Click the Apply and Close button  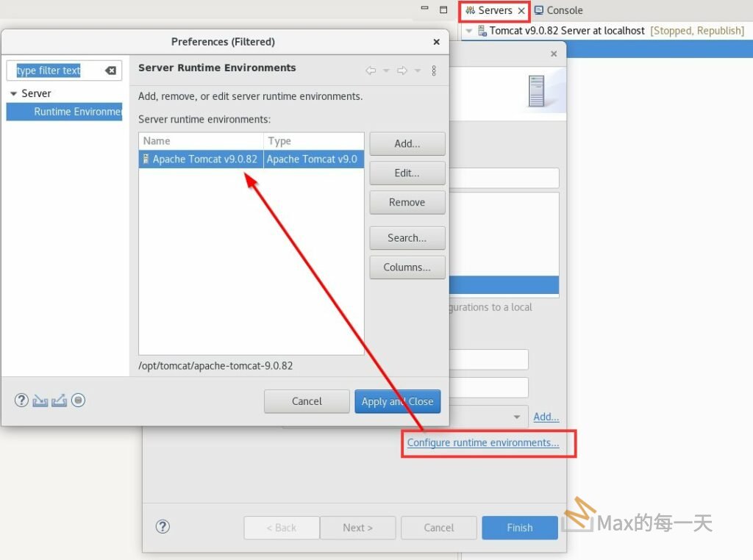[397, 401]
